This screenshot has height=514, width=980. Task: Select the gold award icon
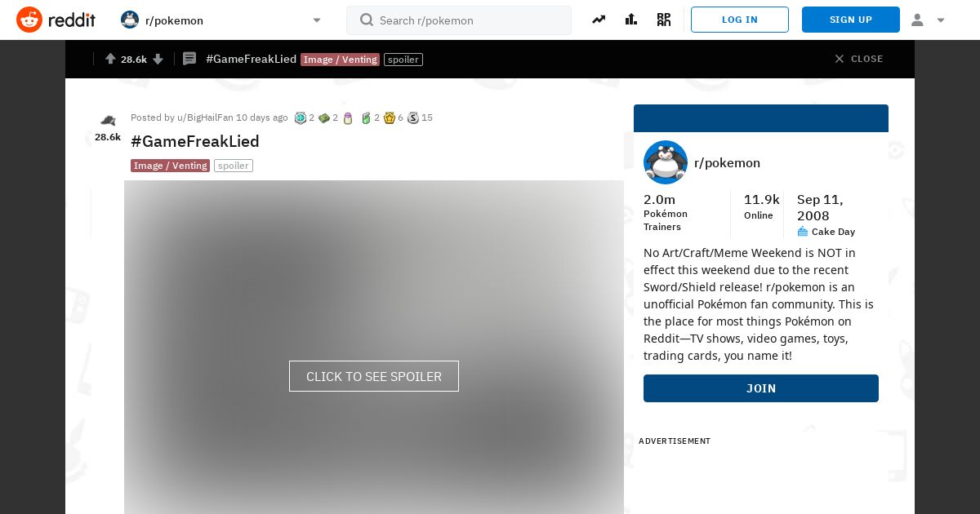[x=390, y=118]
